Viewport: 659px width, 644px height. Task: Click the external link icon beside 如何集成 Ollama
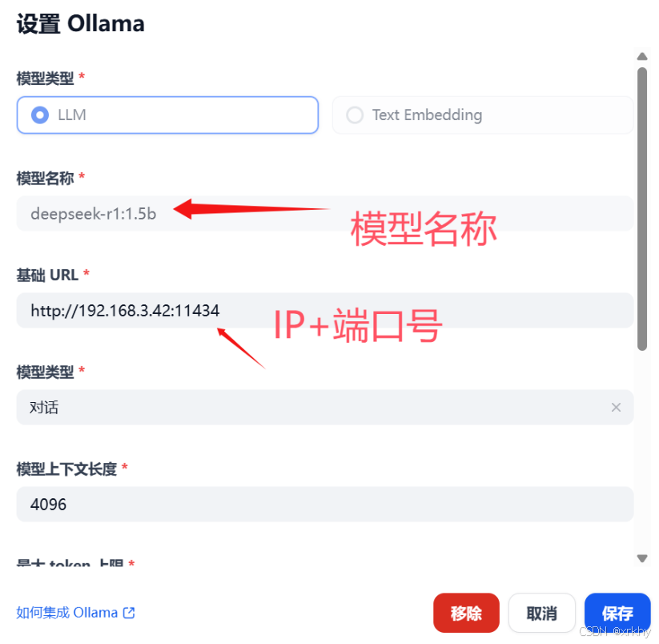[x=129, y=613]
